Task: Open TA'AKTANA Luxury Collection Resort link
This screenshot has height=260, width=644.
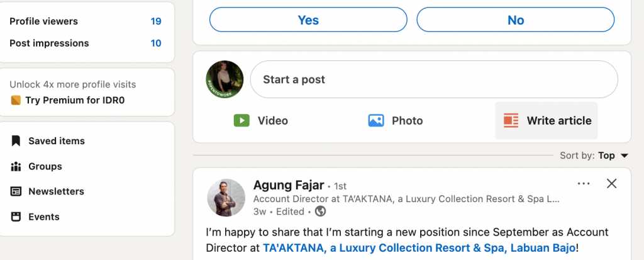Action: point(419,248)
